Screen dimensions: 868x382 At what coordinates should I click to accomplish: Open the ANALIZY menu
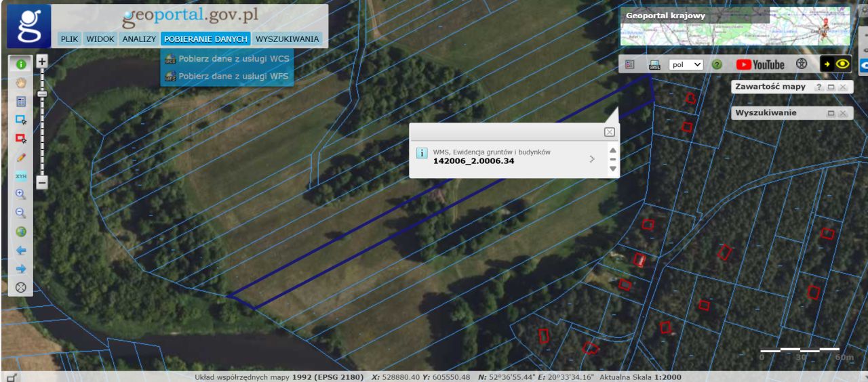tap(139, 39)
